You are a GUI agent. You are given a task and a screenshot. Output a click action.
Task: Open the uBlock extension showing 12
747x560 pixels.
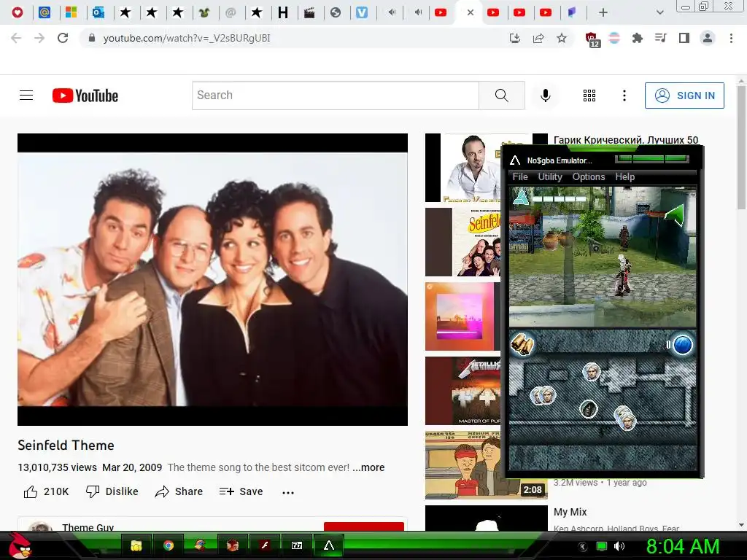(x=592, y=39)
